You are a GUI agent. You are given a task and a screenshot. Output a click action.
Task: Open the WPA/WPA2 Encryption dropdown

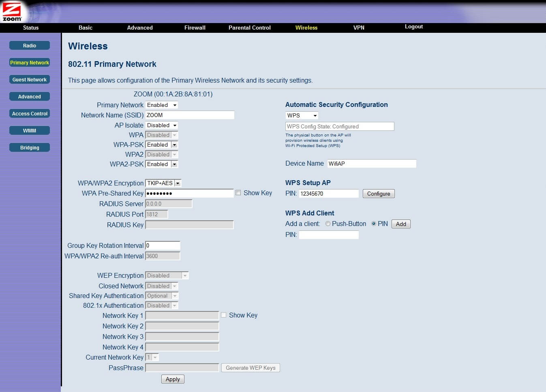(x=163, y=183)
